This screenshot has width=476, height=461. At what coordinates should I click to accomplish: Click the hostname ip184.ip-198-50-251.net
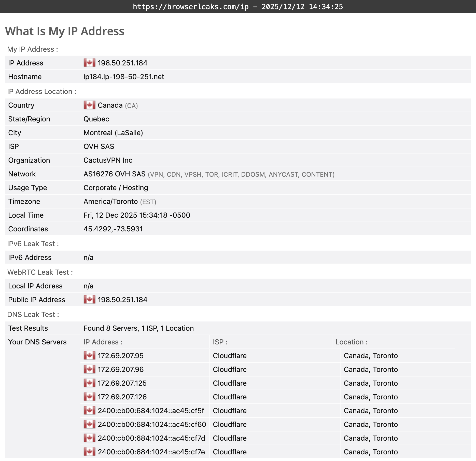click(x=124, y=77)
